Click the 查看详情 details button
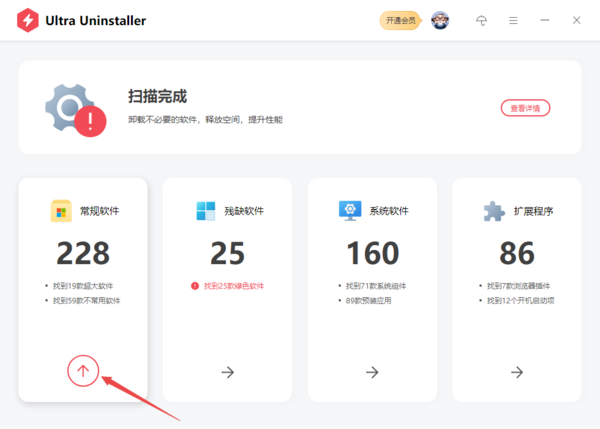Screen dimensions: 600x429 tap(525, 108)
